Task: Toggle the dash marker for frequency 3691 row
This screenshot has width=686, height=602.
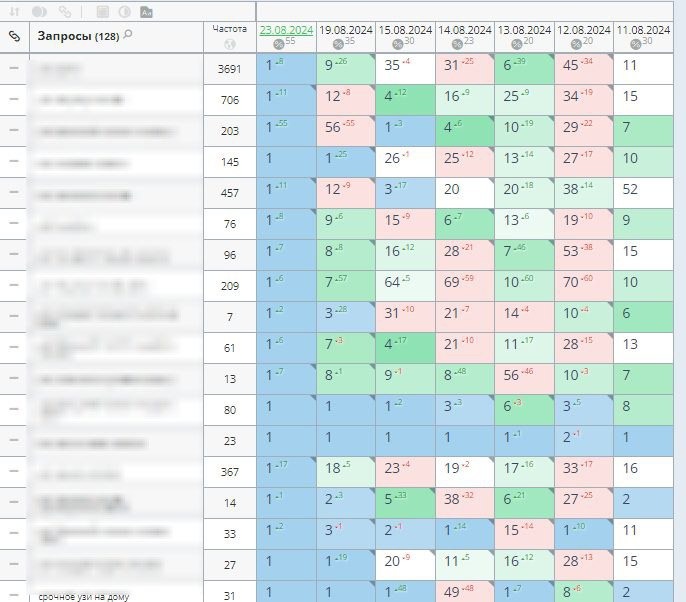Action: click(x=14, y=68)
